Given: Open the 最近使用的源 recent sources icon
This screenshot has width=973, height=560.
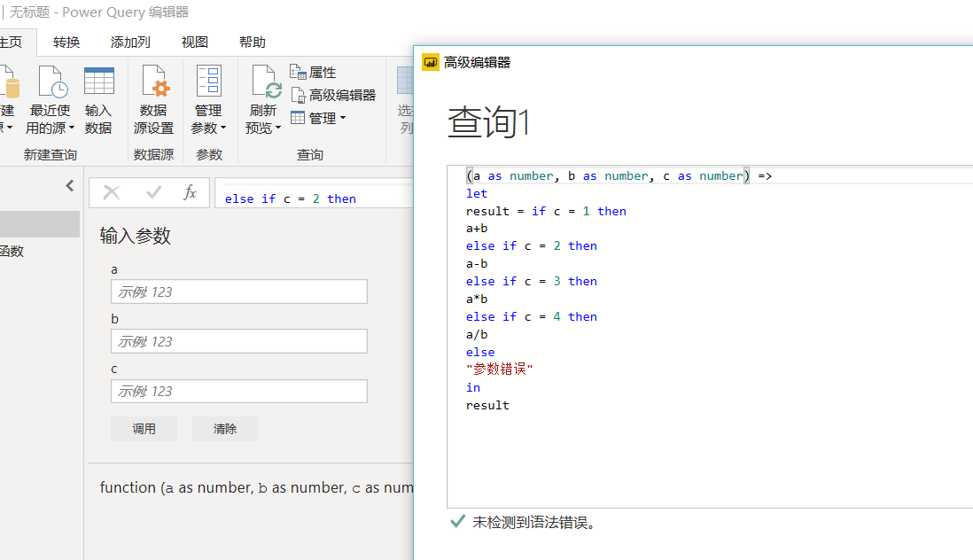Looking at the screenshot, I should pyautogui.click(x=52, y=82).
